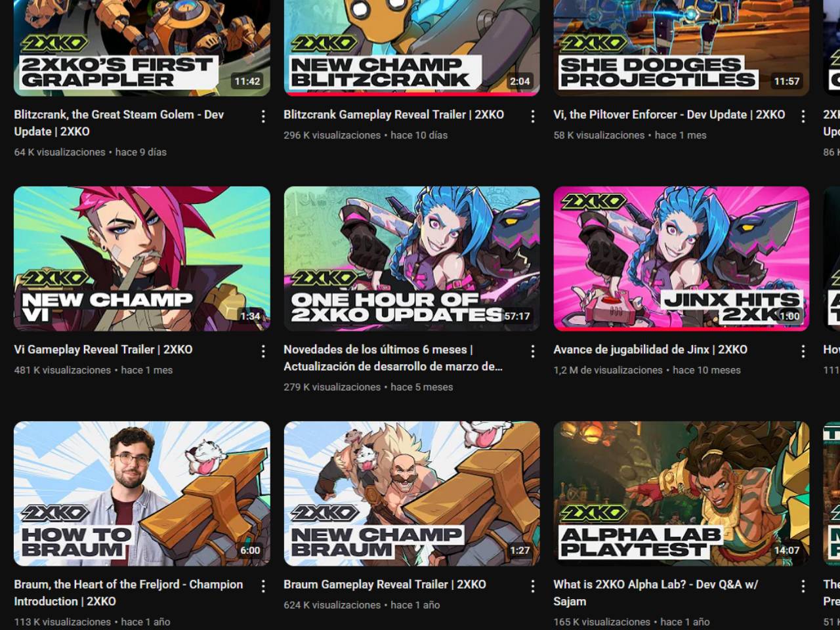Screen dimensions: 840x630
Task: Play the New Champ Vi thumbnail video
Action: pyautogui.click(x=142, y=259)
